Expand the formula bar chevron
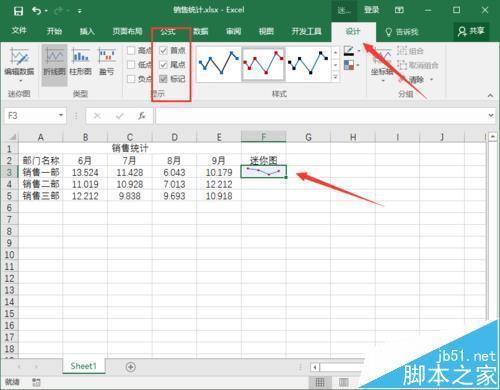 [x=491, y=116]
